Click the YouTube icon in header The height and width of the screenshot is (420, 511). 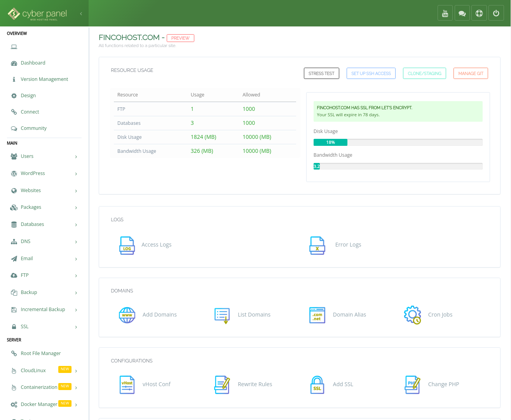[x=445, y=13]
